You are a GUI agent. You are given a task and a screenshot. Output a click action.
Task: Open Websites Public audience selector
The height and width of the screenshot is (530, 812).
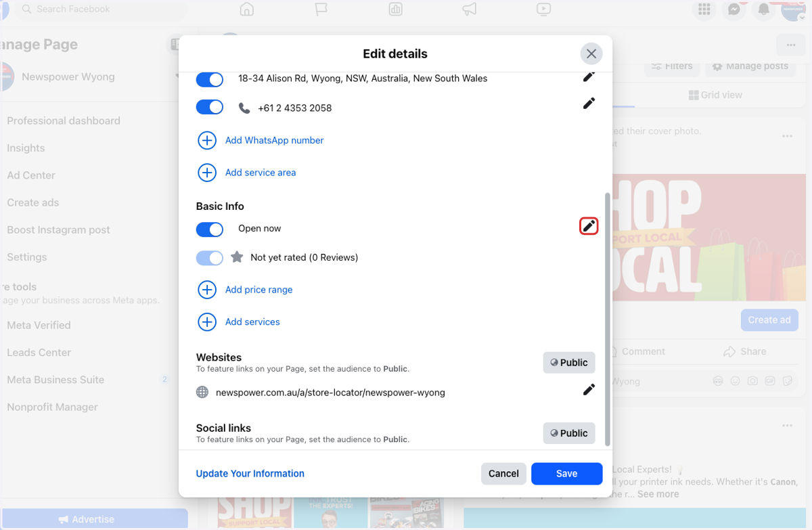coord(569,363)
